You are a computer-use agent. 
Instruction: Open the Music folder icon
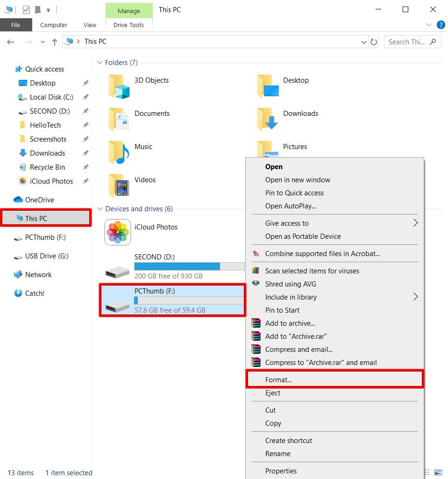pyautogui.click(x=119, y=153)
